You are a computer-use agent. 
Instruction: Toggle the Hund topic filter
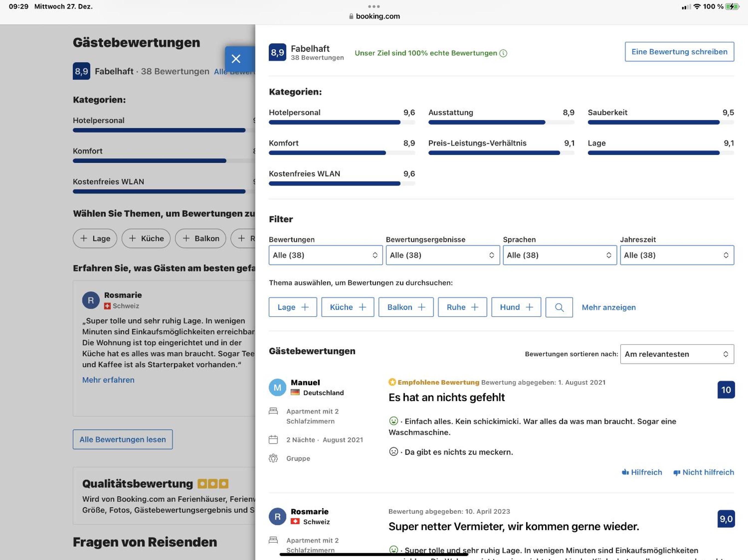pyautogui.click(x=516, y=307)
